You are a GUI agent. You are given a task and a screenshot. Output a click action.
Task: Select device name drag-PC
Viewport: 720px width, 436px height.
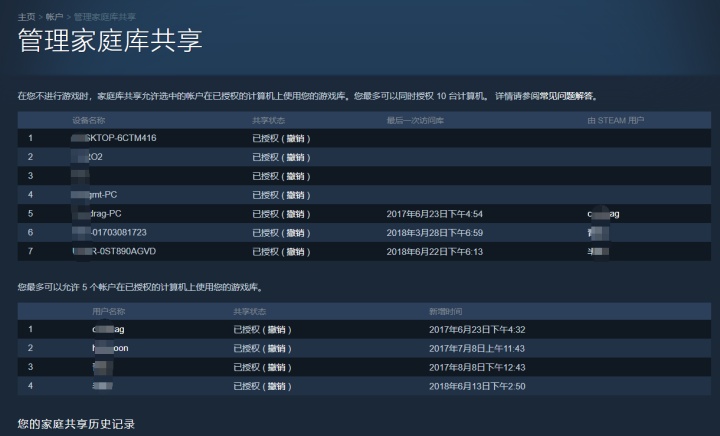(x=97, y=213)
